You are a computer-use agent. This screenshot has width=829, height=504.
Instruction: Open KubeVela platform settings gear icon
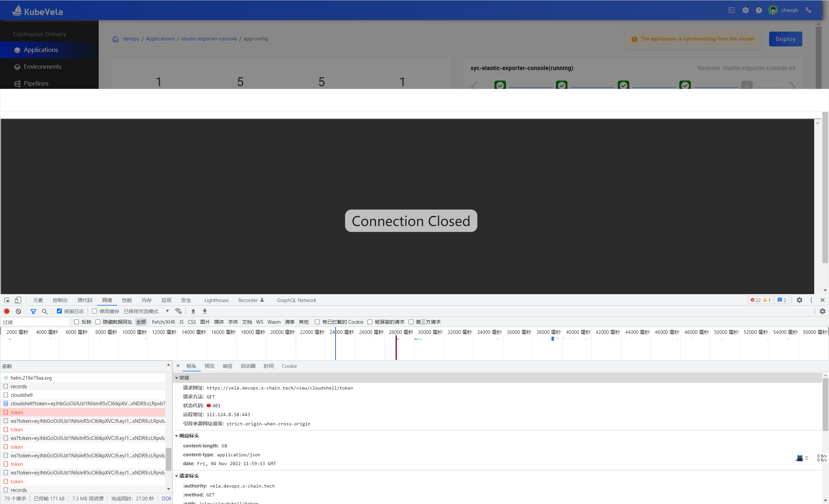click(745, 10)
